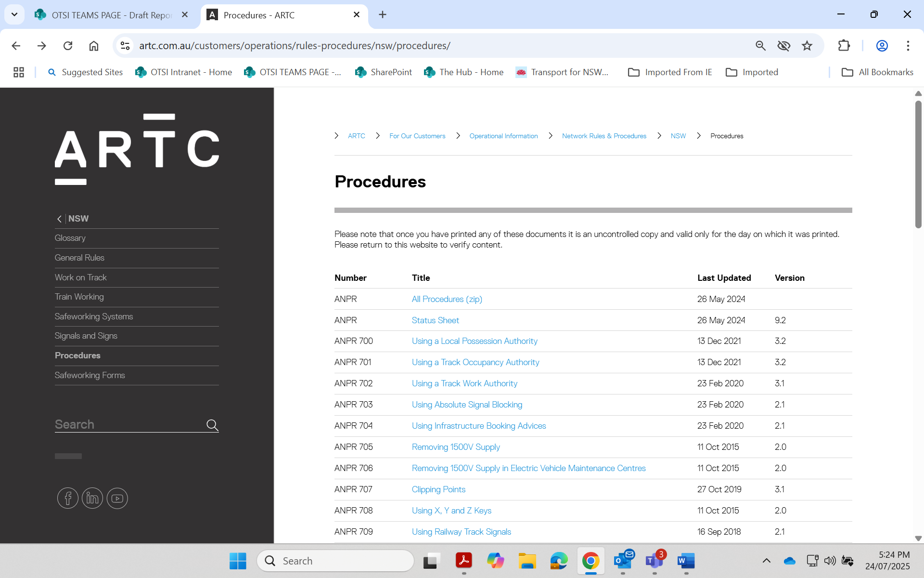The height and width of the screenshot is (578, 924).
Task: Open the Chrome three-dot menu
Action: pyautogui.click(x=908, y=46)
